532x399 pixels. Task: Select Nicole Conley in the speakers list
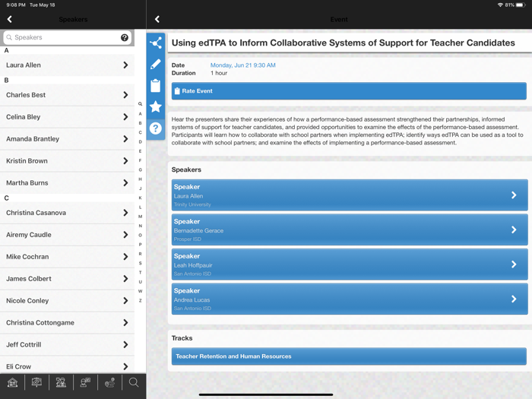click(67, 301)
